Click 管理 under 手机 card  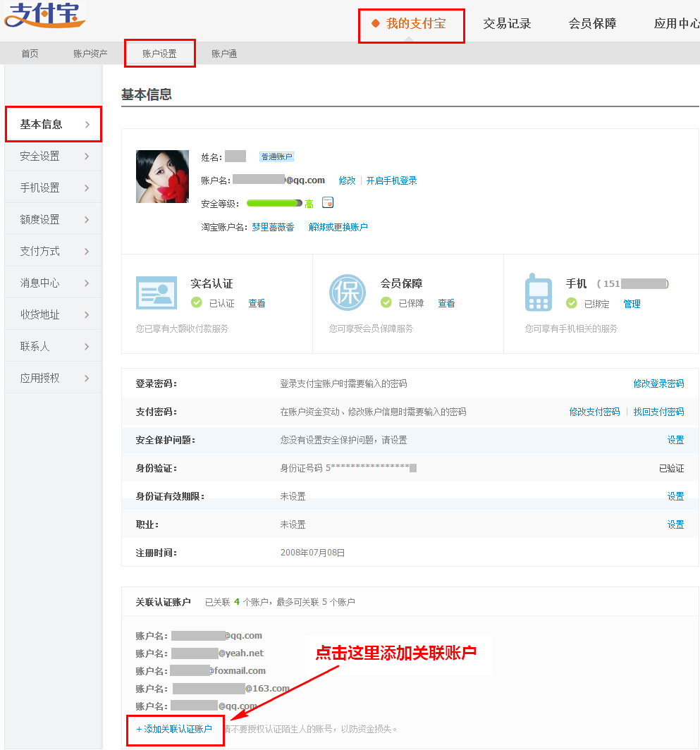point(632,304)
